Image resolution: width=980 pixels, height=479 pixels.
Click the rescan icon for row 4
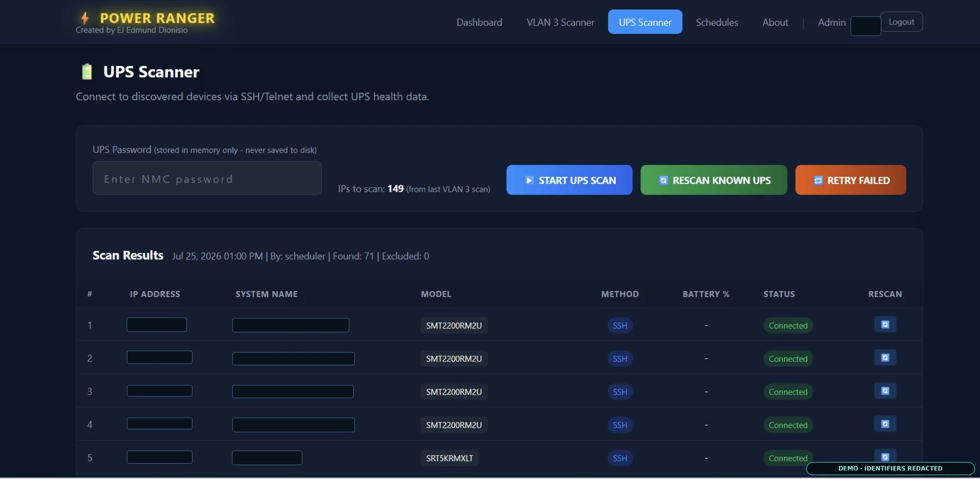(x=885, y=424)
